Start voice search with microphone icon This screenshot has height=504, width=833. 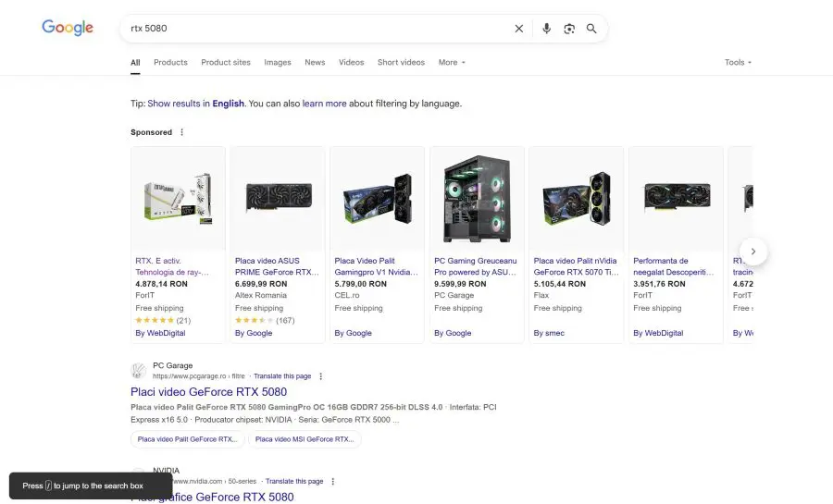pos(546,29)
